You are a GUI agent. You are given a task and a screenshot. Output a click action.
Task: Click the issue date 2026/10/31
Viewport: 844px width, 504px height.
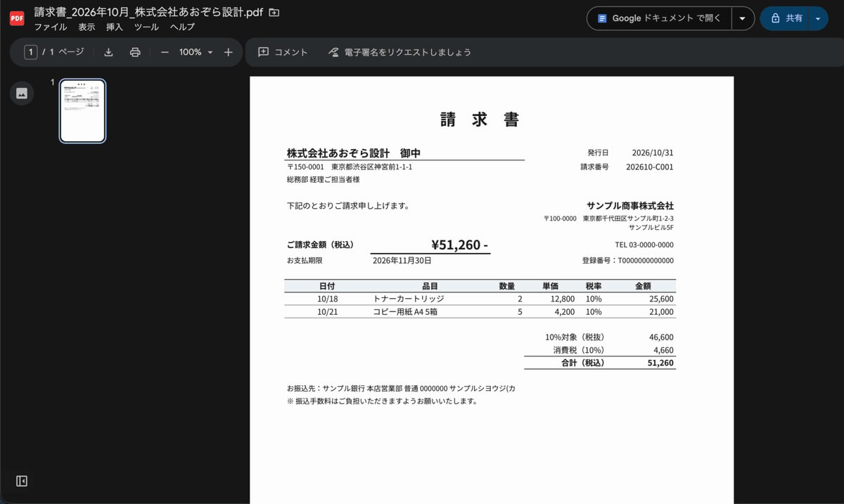click(653, 153)
